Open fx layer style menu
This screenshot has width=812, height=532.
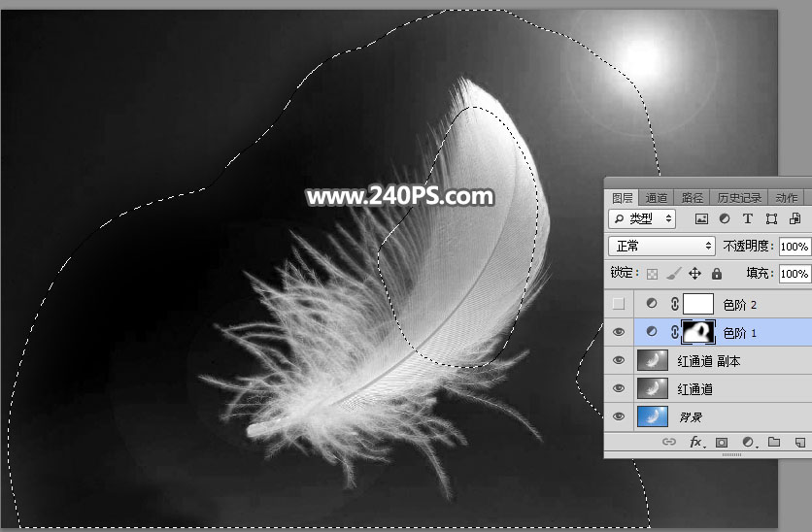[x=695, y=442]
